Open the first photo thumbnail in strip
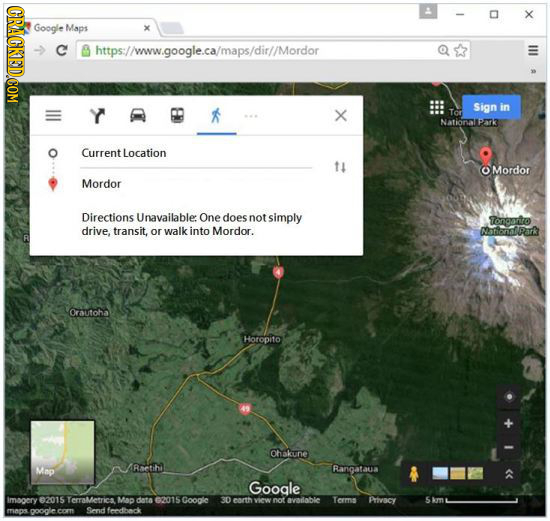The height and width of the screenshot is (521, 550). click(x=440, y=473)
